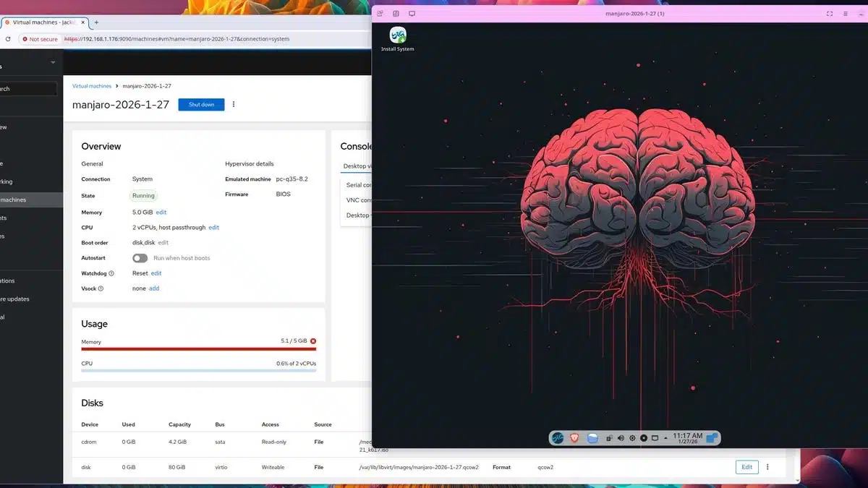Click the display icon in viewer titlebar

point(412,14)
